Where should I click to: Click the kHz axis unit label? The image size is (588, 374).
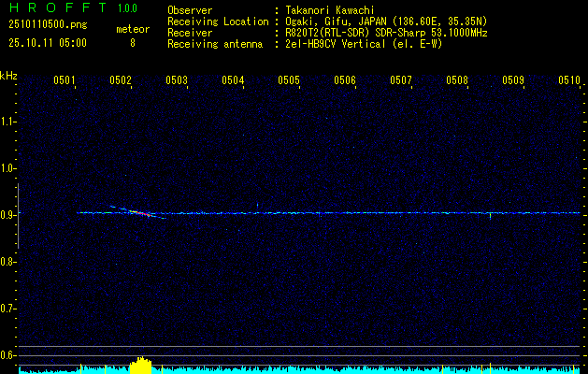(8, 75)
